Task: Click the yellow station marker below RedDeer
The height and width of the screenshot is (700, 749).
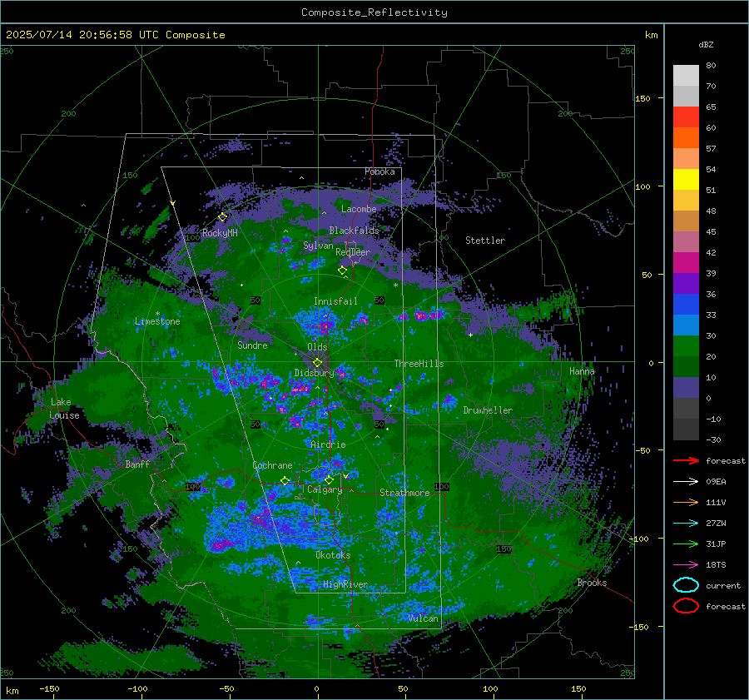Action: click(x=343, y=271)
